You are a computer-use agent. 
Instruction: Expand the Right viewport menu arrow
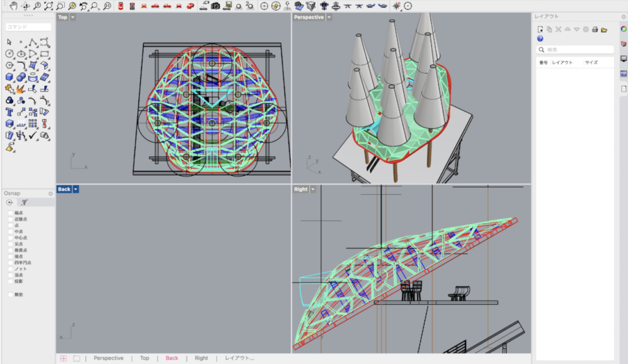313,189
